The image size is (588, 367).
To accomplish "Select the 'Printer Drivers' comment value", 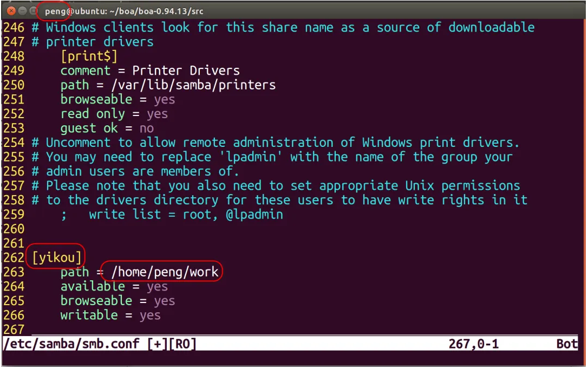I will [x=186, y=70].
